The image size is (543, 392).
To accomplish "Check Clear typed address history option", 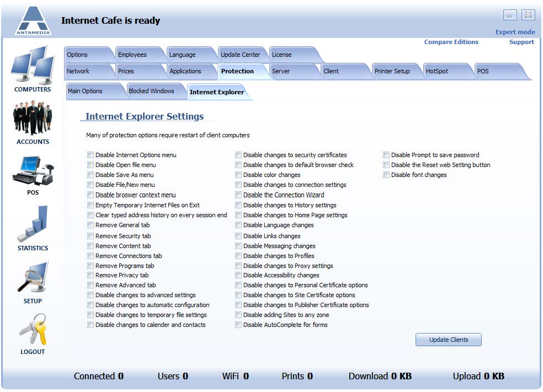I will [x=91, y=215].
